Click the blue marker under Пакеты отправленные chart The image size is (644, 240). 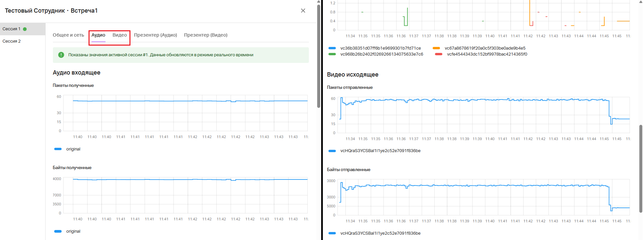(332, 151)
